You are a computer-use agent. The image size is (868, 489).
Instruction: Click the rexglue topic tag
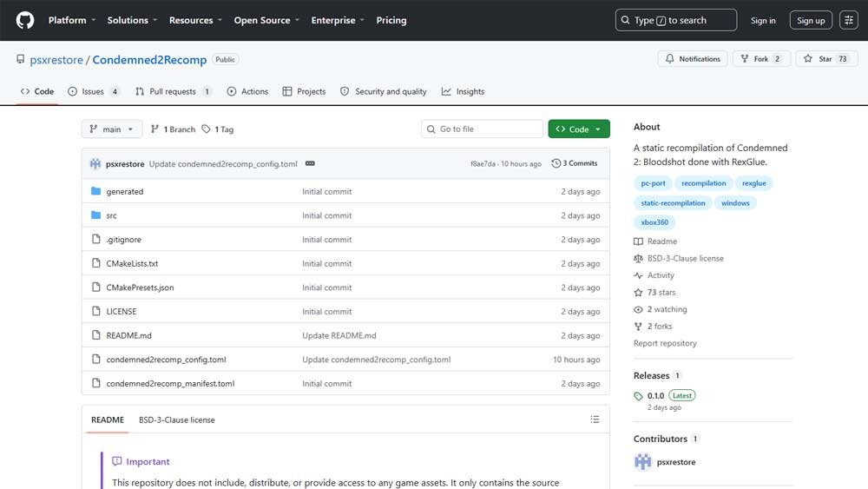pos(754,183)
